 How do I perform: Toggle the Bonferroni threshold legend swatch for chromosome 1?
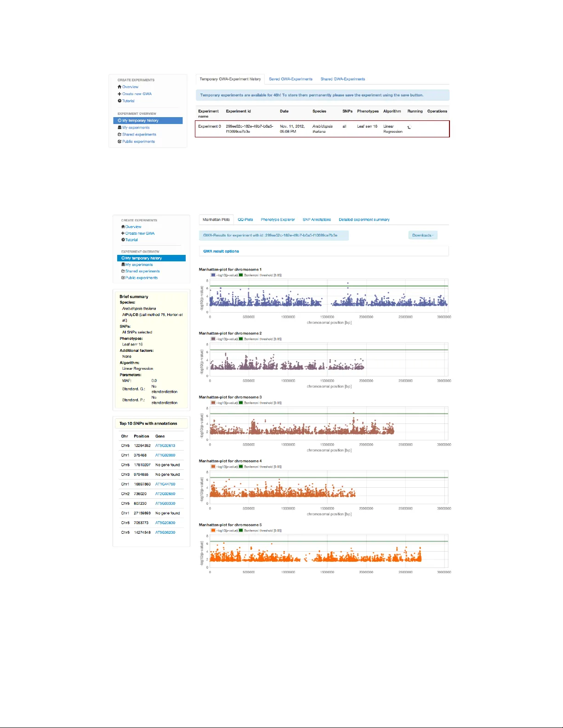[x=241, y=275]
